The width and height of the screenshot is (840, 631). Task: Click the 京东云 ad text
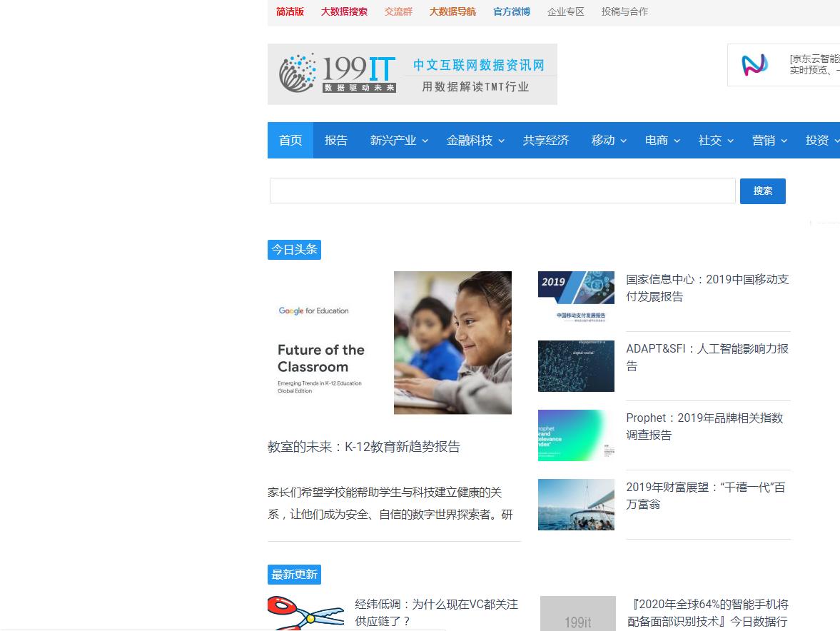coord(814,64)
